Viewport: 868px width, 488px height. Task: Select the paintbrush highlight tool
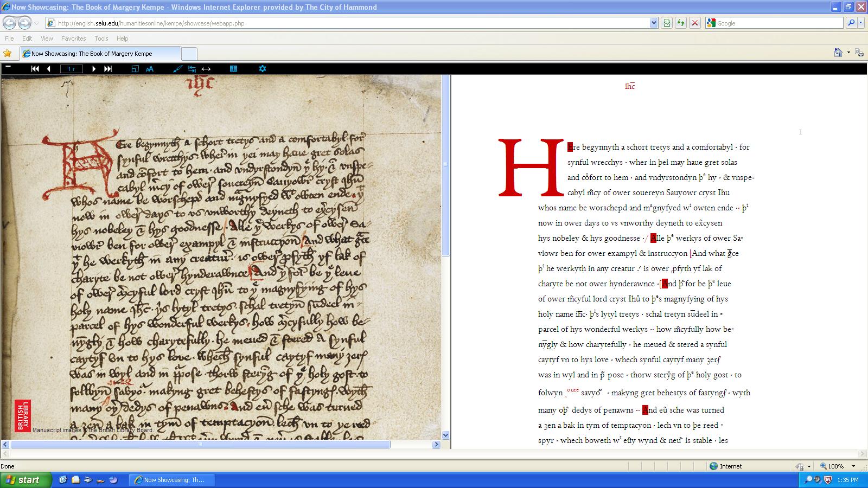point(177,69)
